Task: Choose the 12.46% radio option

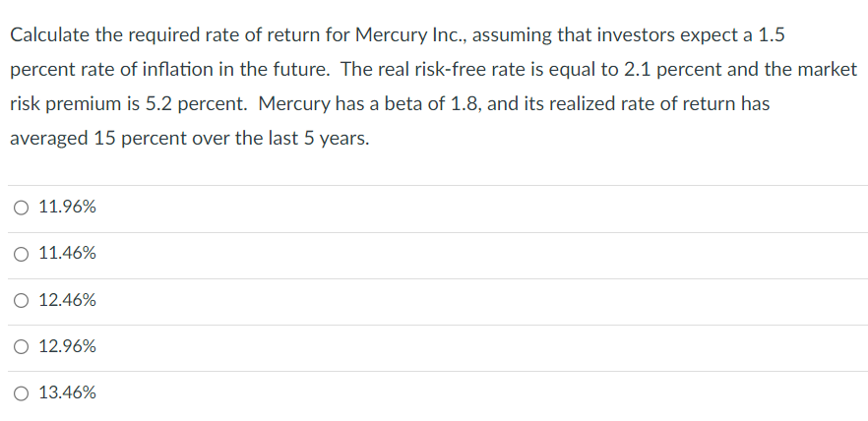Action: pos(22,300)
